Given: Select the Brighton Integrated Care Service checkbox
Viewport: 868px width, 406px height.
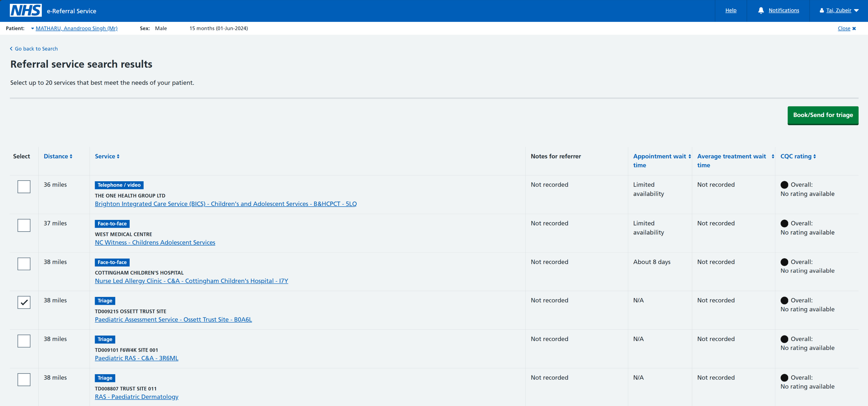Looking at the screenshot, I should click(x=24, y=187).
